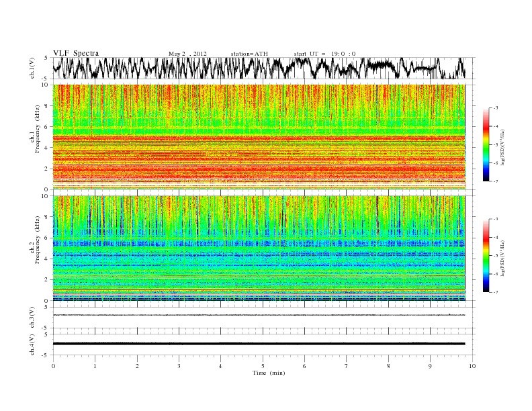Click the "7" tick on the time axis
Image resolution: width=532 pixels, height=411 pixels.
point(347,366)
